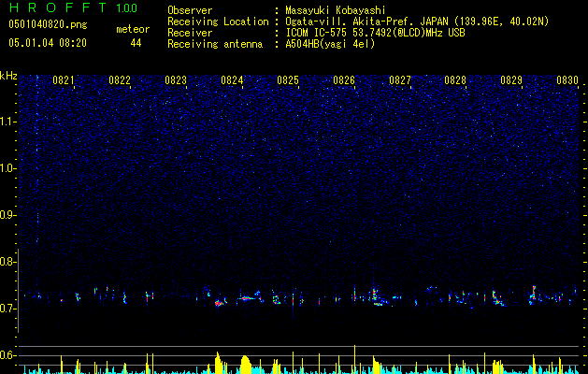This screenshot has width=588, height=374.
Task: Select observer name Masayuki Kobayashi
Action: (x=336, y=10)
